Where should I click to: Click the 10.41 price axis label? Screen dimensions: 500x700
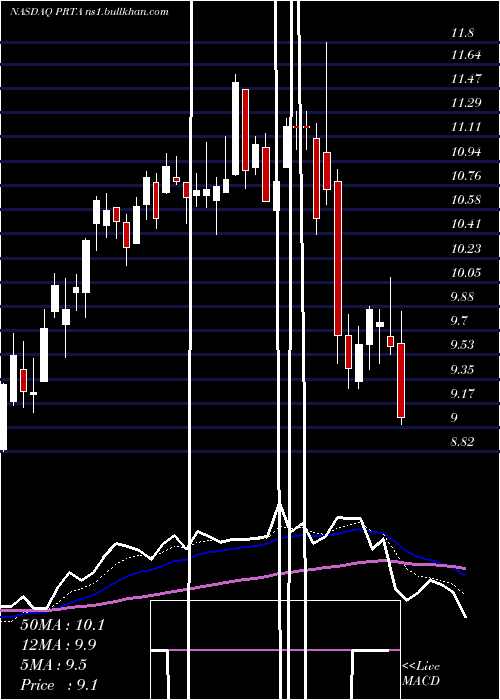tap(466, 224)
